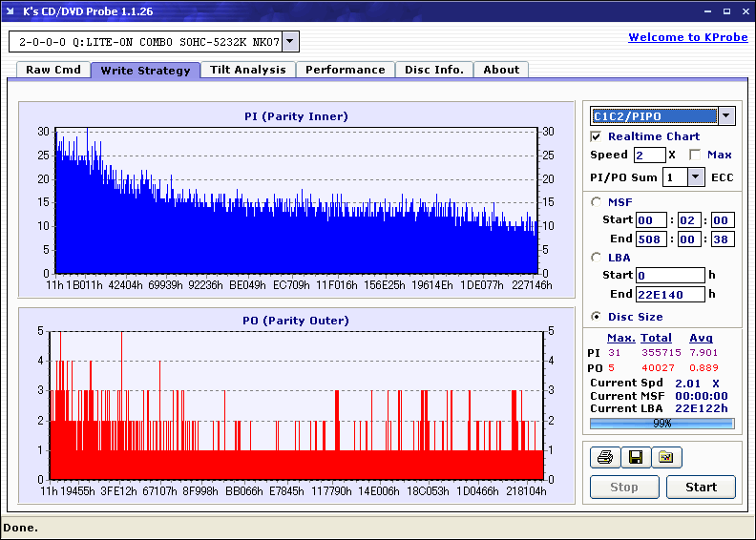
Task: Select the LBA radio button
Action: tap(597, 257)
